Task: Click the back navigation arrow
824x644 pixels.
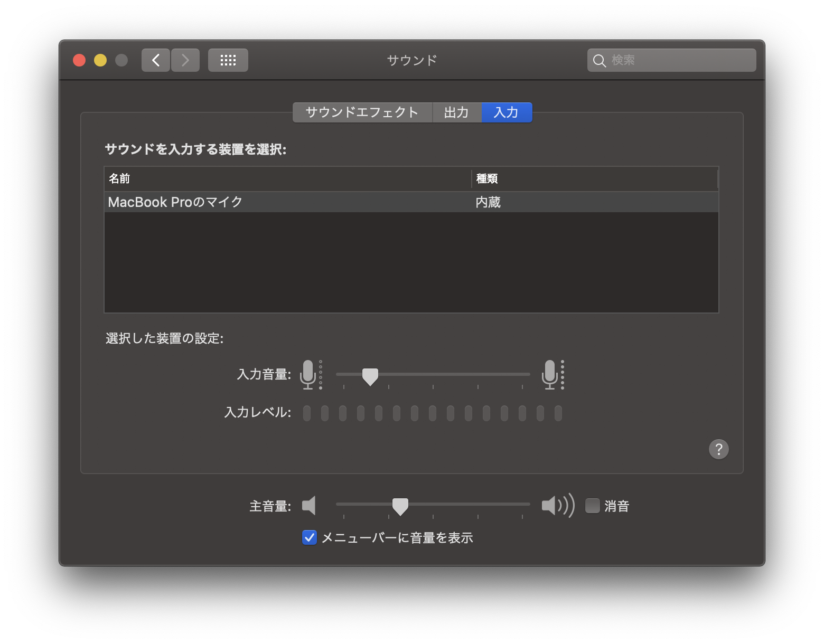Action: point(155,60)
